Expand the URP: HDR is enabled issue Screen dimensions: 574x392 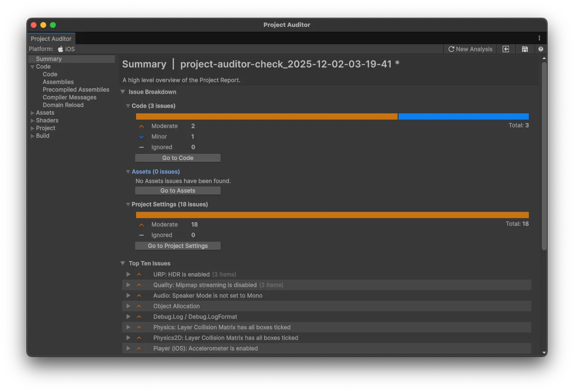click(128, 274)
